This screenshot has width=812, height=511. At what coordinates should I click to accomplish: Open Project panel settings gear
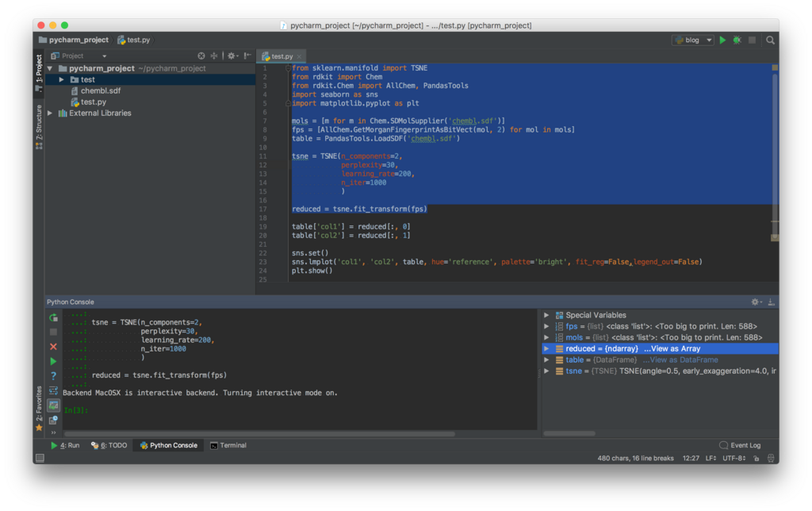(x=232, y=56)
